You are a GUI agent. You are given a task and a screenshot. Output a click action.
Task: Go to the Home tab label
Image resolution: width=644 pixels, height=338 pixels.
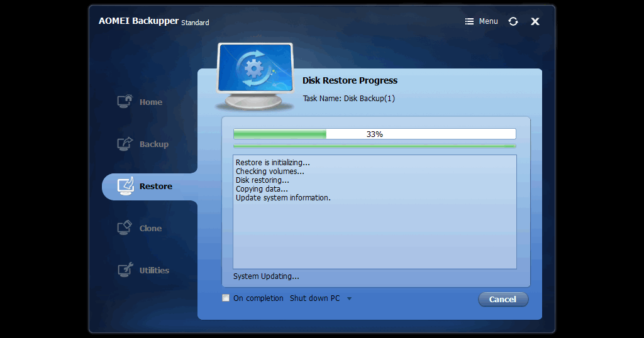151,102
